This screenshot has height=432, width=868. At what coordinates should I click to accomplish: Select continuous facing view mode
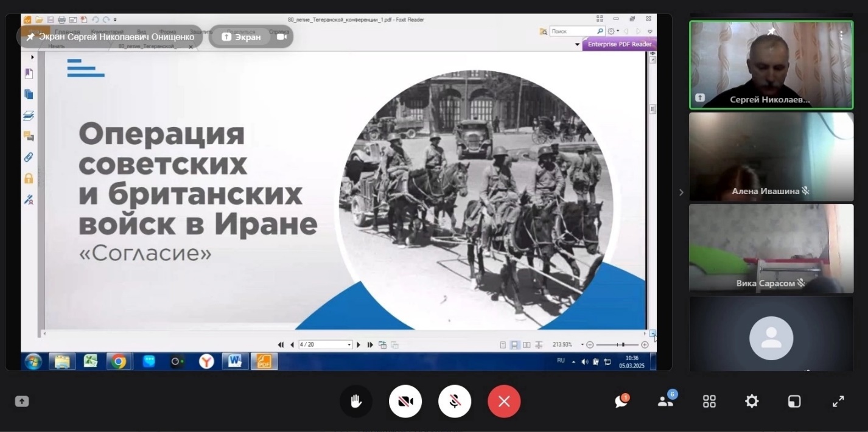[x=539, y=344]
